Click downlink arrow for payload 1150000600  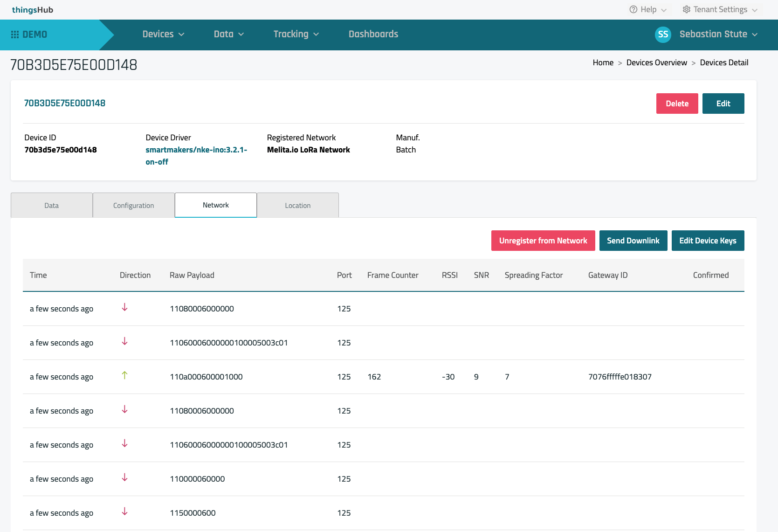[x=124, y=511]
